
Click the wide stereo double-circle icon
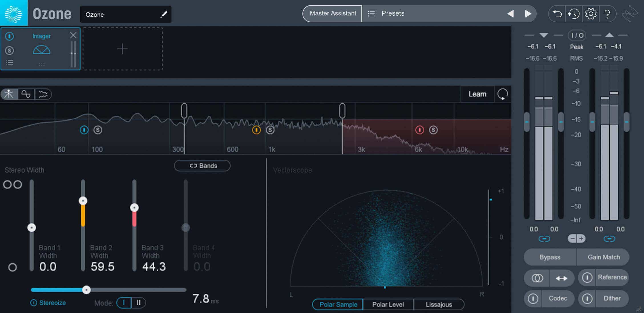coord(13,184)
